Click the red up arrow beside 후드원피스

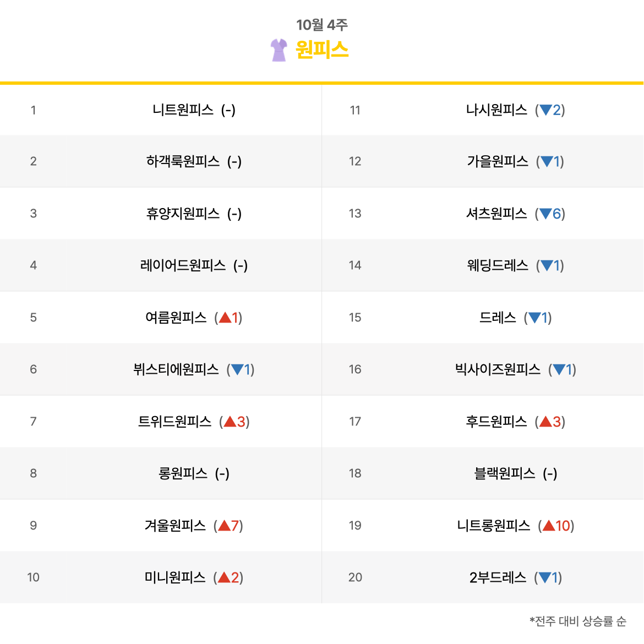pos(545,422)
